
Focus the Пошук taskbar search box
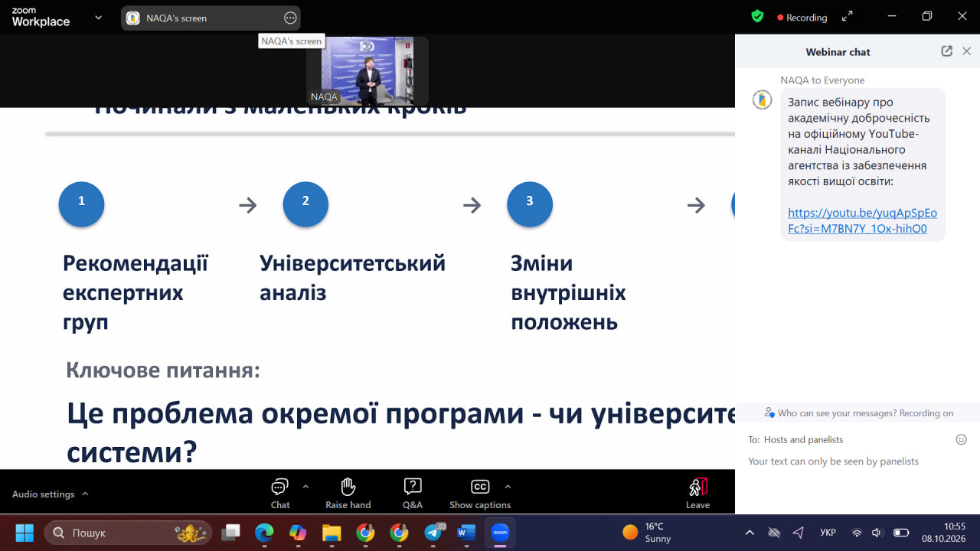[128, 533]
